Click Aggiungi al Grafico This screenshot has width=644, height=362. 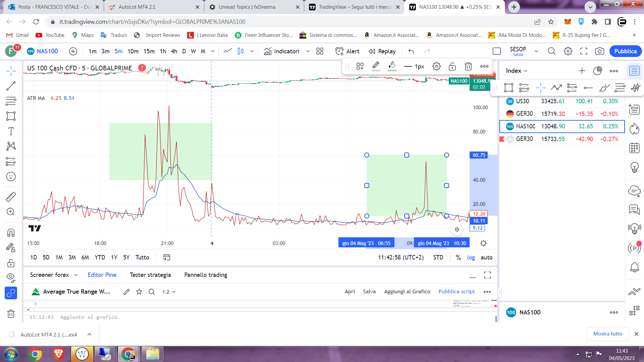coord(407,292)
